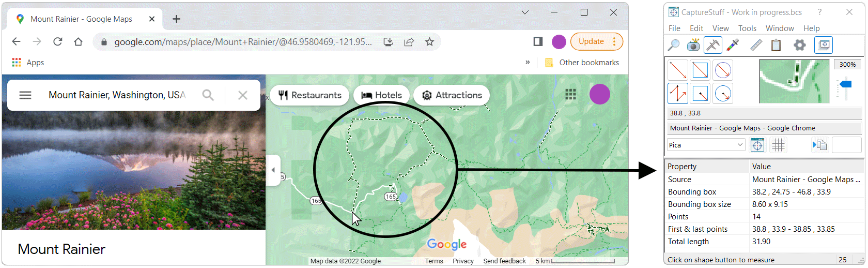Open the Pica units dropdown
The height and width of the screenshot is (268, 868).
(x=706, y=145)
